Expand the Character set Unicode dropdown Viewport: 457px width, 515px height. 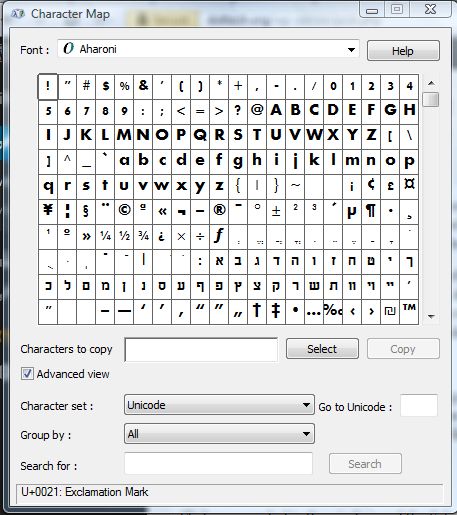point(219,405)
